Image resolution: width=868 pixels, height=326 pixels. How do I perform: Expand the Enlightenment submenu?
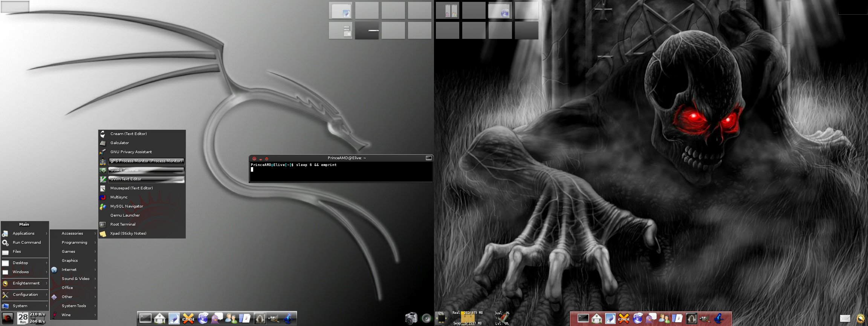pyautogui.click(x=25, y=283)
